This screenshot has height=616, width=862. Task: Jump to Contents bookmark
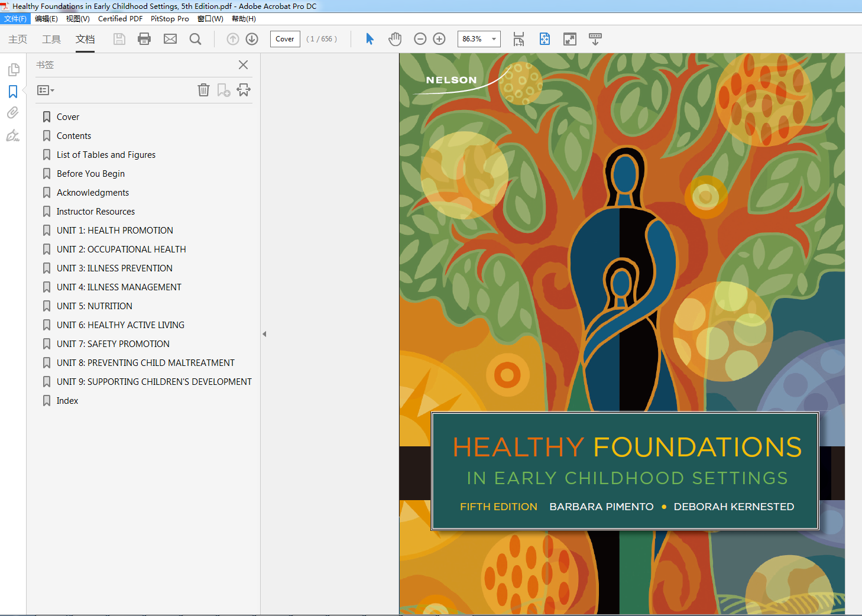pos(74,136)
